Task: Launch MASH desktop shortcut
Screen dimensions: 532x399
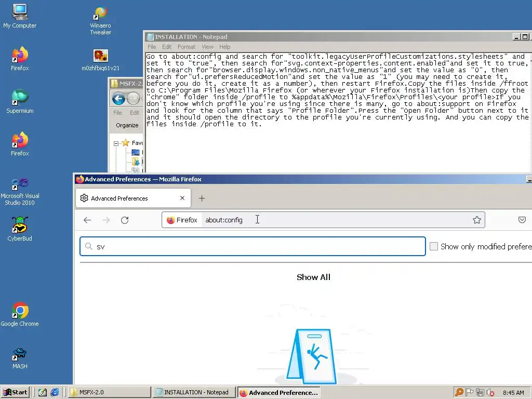Action: (20, 358)
